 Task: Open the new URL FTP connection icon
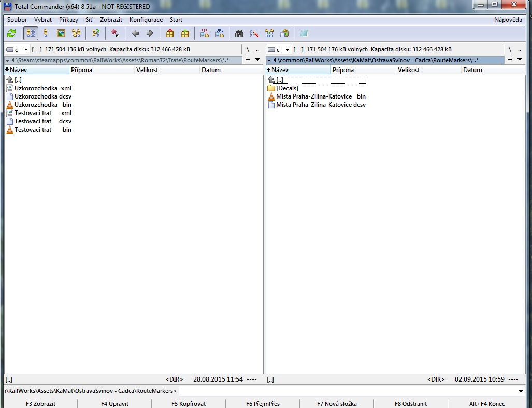220,33
